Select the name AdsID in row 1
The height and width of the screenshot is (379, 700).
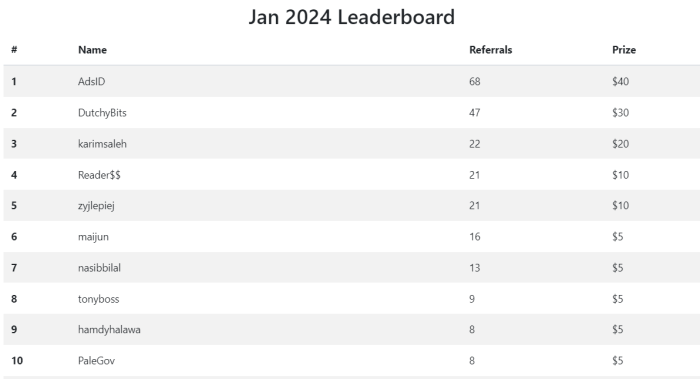coord(92,81)
